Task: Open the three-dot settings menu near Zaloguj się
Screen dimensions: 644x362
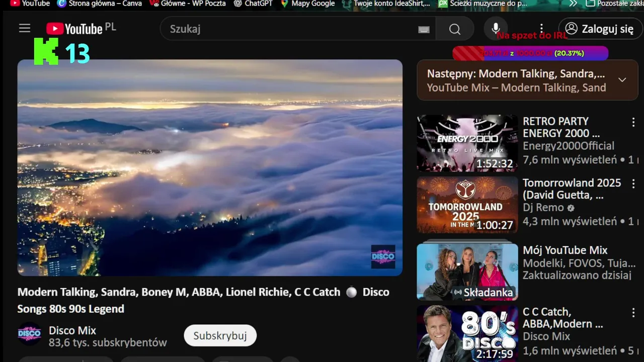Action: [541, 29]
